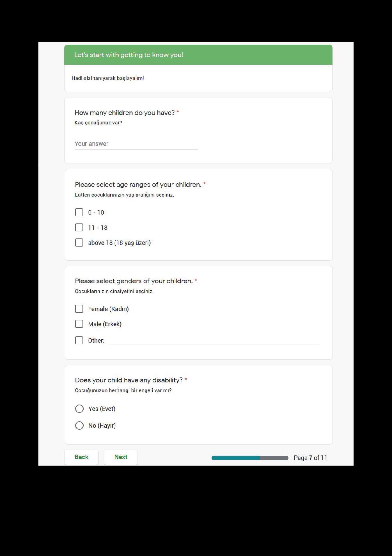This screenshot has width=392, height=556.
Task: Go to the previous page with Back
Action: pos(81,457)
